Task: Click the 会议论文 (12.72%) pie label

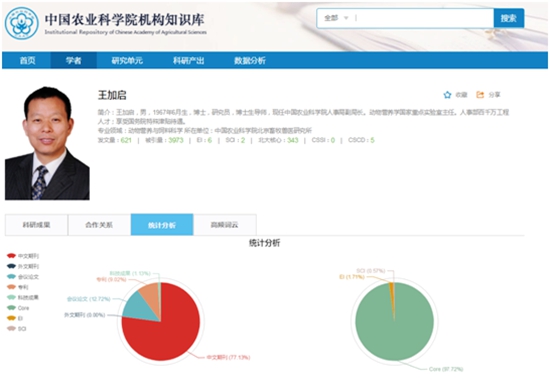Action: (x=89, y=299)
